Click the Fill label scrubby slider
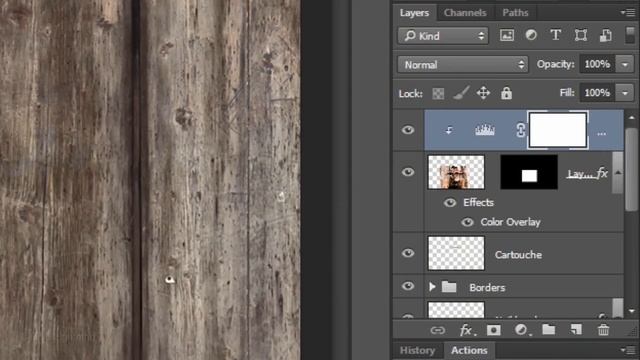 [567, 93]
